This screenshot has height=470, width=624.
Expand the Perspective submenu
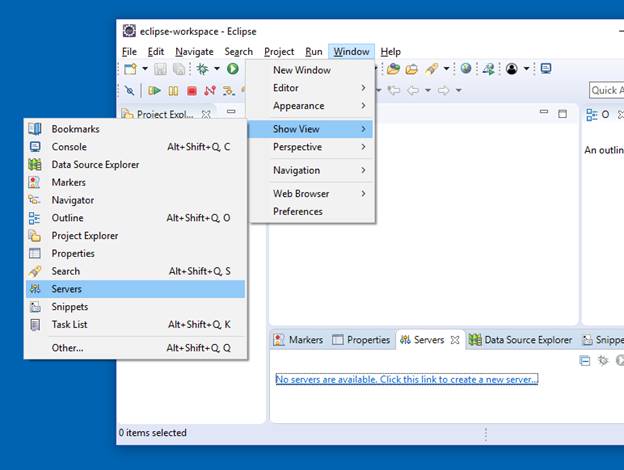tap(309, 147)
